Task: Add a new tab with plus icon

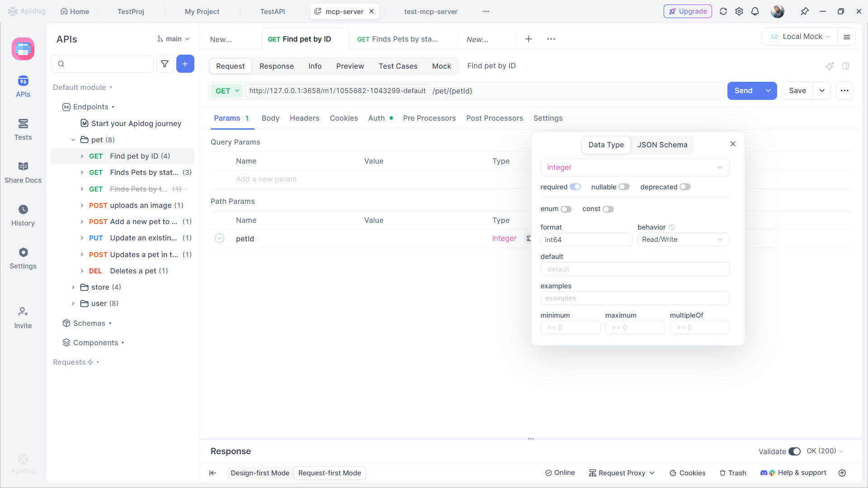Action: point(528,39)
